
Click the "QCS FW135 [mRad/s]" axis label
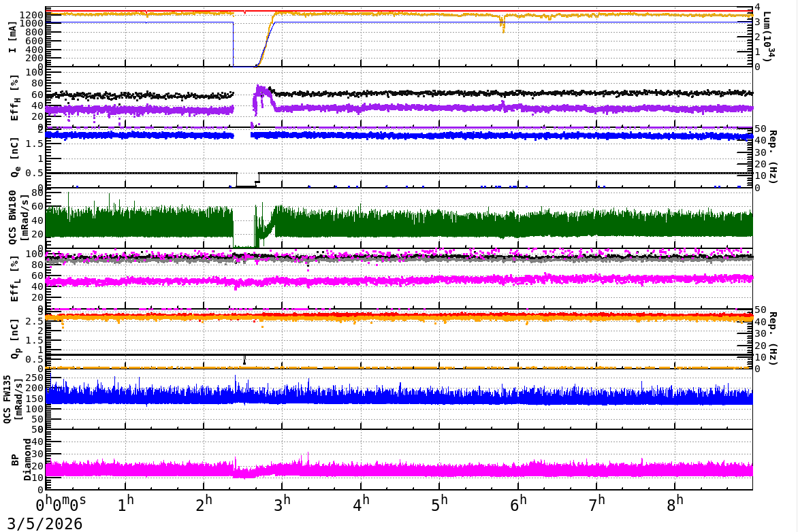pyautogui.click(x=13, y=399)
